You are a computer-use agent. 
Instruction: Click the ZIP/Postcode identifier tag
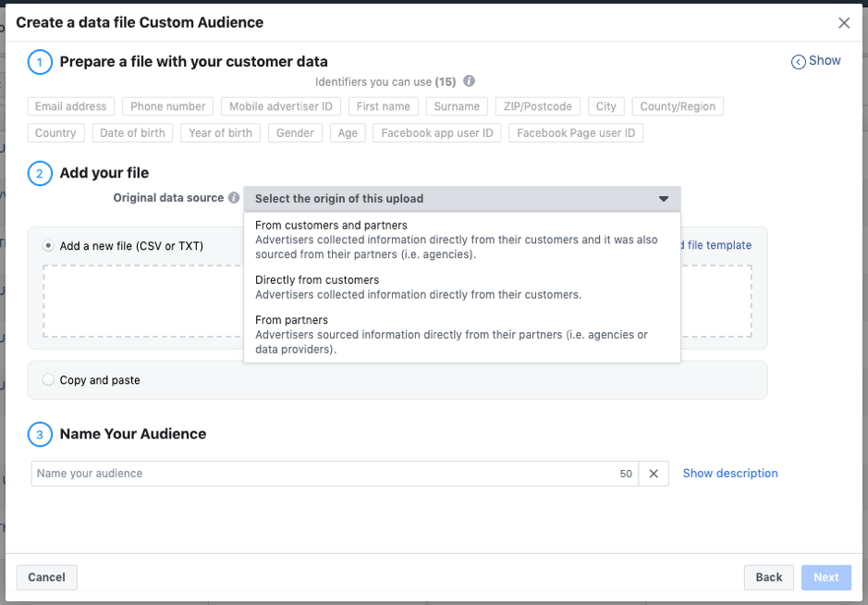pos(537,106)
